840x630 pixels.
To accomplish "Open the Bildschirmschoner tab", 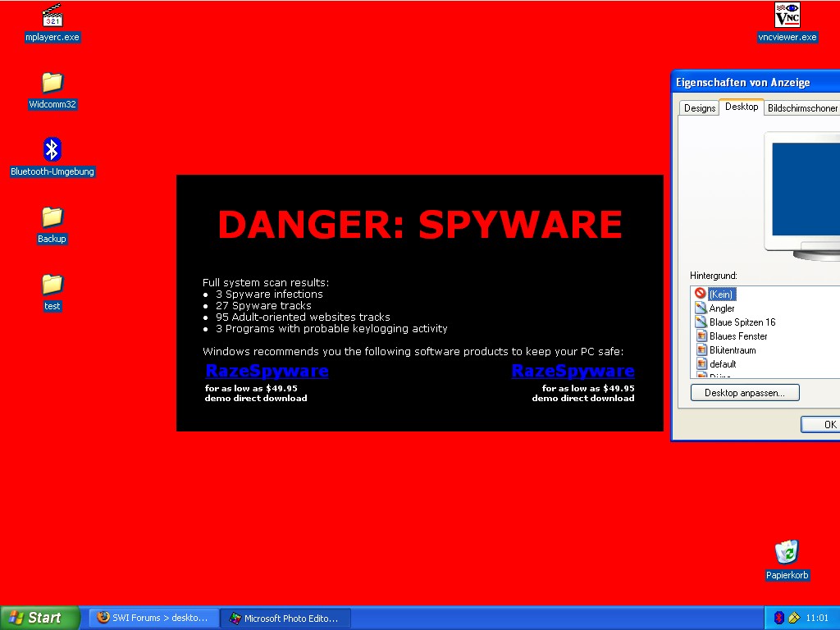I will coord(802,108).
